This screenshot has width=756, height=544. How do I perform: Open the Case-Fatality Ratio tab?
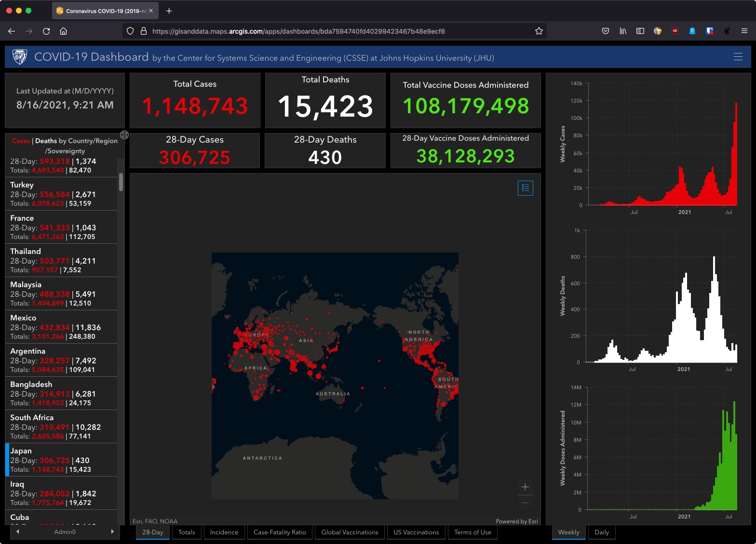point(280,532)
